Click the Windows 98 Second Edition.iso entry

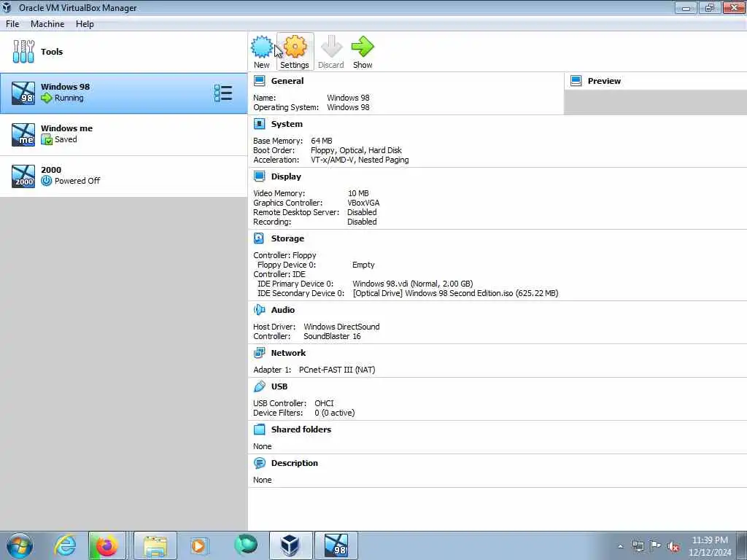click(455, 293)
